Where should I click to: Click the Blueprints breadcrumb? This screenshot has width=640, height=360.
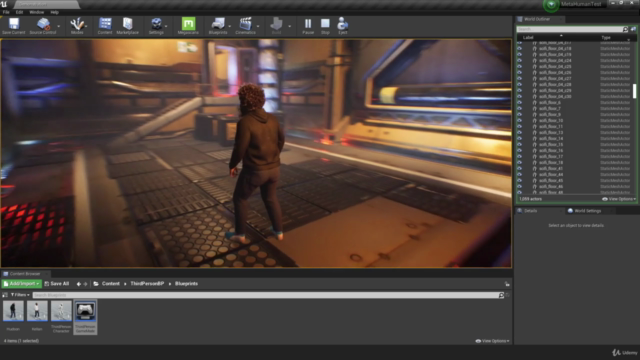187,284
